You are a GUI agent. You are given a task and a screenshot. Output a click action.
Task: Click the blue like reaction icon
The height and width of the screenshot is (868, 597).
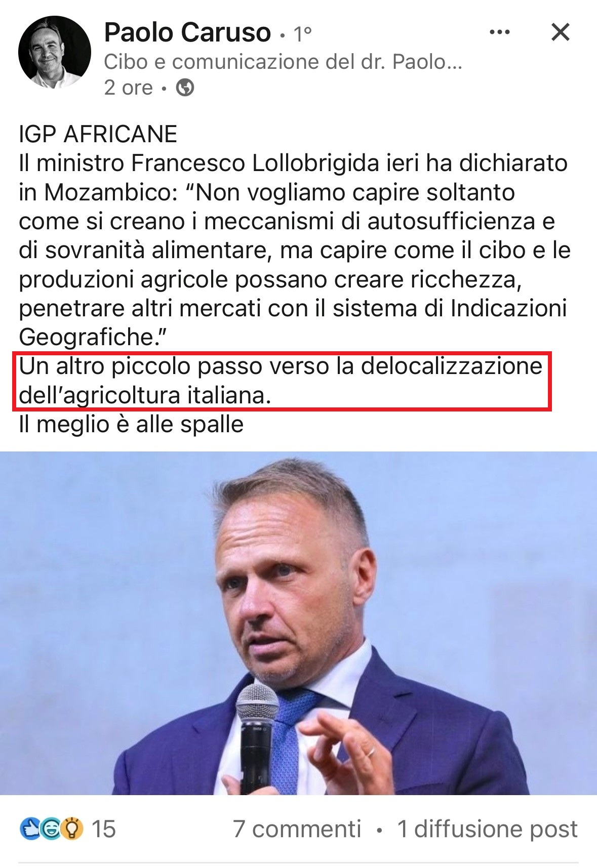[29, 829]
